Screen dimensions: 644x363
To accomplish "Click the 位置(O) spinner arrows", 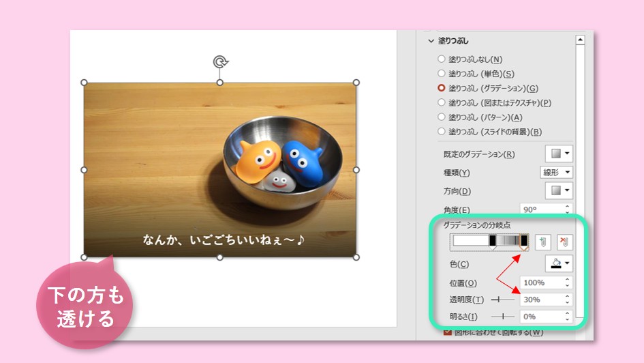I will pyautogui.click(x=567, y=283).
